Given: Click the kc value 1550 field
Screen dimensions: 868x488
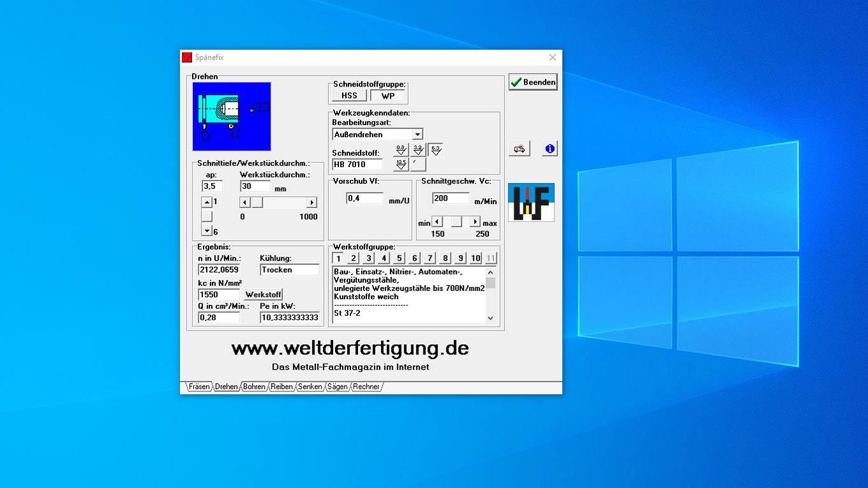Looking at the screenshot, I should click(x=219, y=295).
